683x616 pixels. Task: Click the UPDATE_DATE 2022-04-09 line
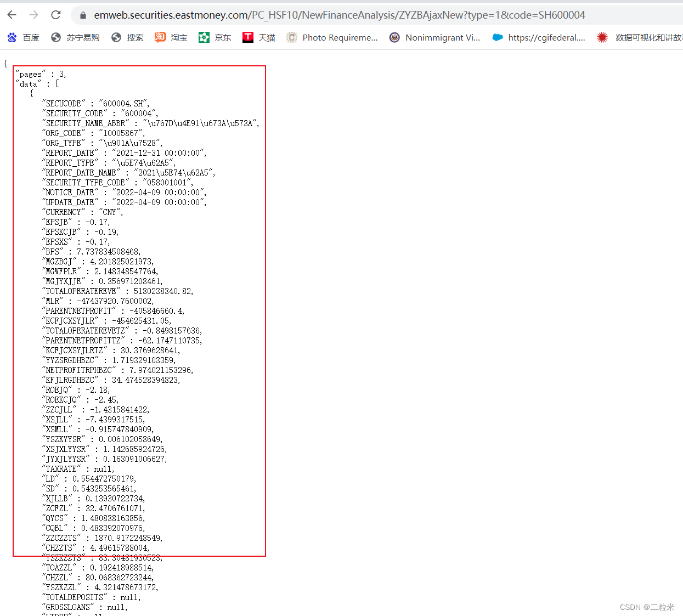point(125,202)
